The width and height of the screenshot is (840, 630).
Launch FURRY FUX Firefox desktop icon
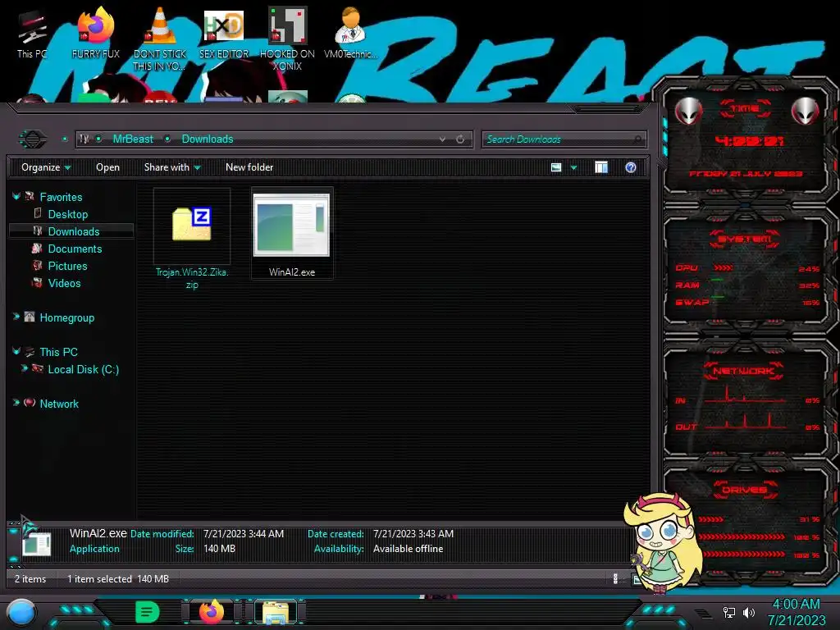(95, 33)
